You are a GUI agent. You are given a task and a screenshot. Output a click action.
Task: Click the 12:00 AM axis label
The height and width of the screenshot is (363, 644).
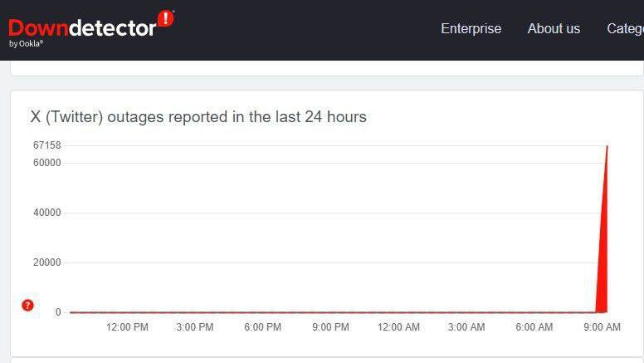point(398,327)
